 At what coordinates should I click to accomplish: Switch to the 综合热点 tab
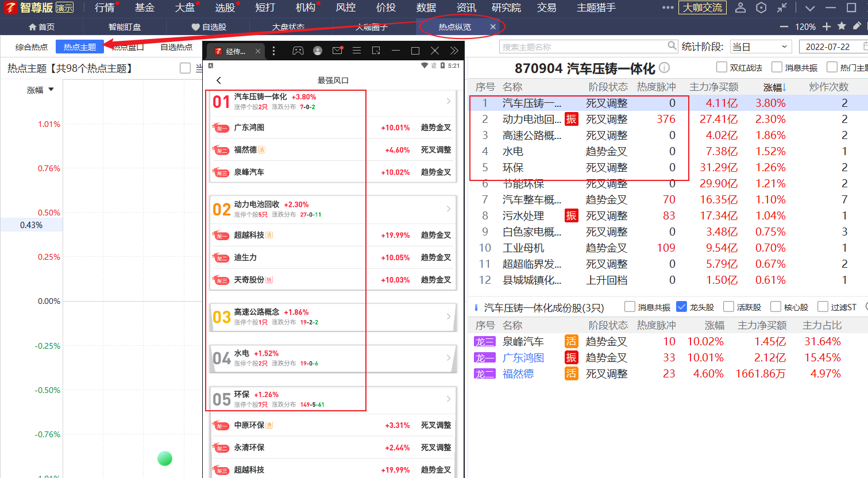click(32, 47)
